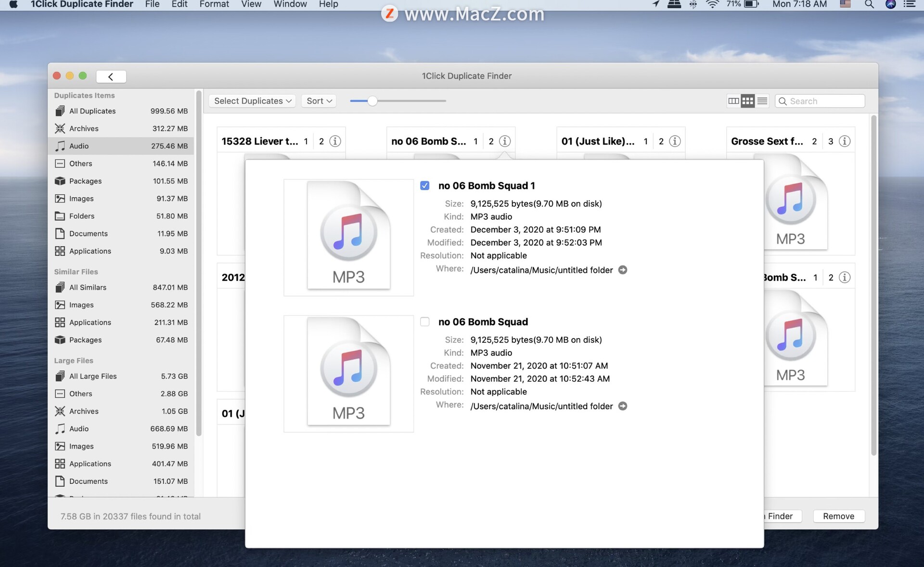The image size is (924, 567).
Task: Open the Siri icon in menu bar
Action: (891, 4)
